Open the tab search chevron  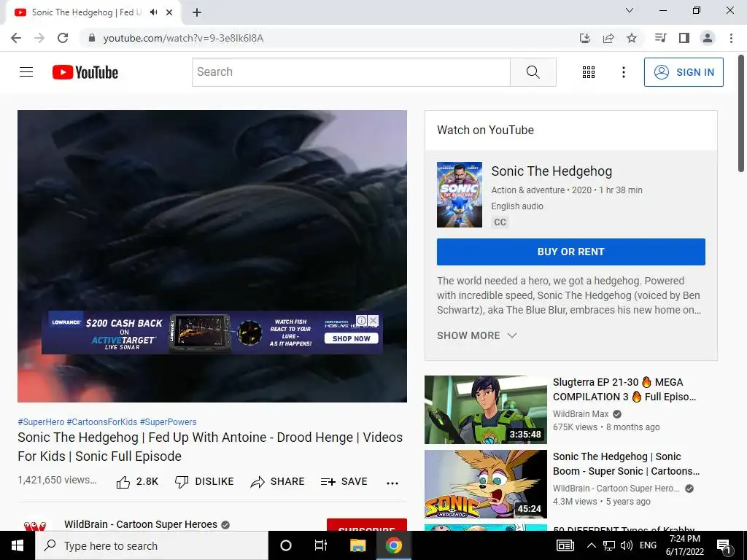coord(630,10)
